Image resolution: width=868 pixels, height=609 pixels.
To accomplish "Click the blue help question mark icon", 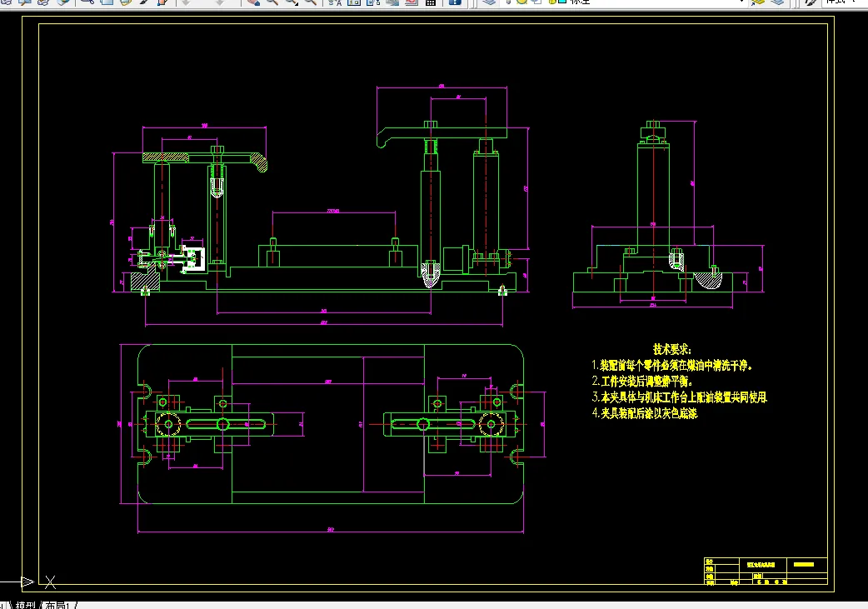I will [x=455, y=2].
